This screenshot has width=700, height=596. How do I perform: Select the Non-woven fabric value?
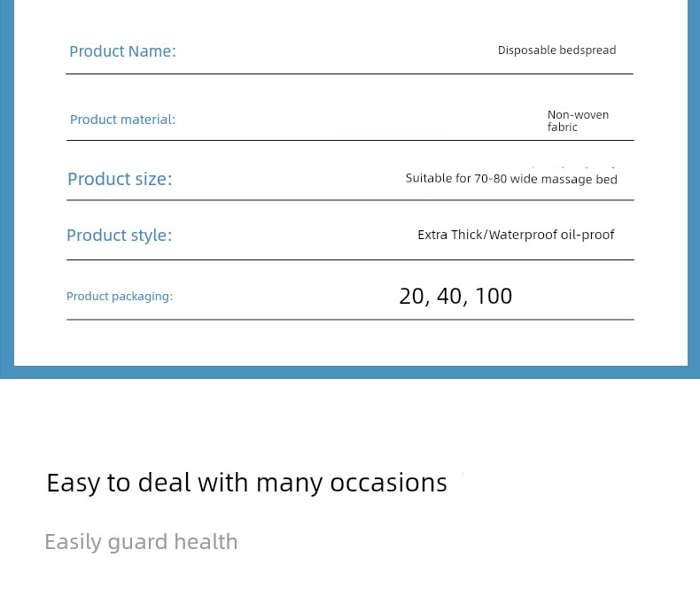tap(578, 121)
